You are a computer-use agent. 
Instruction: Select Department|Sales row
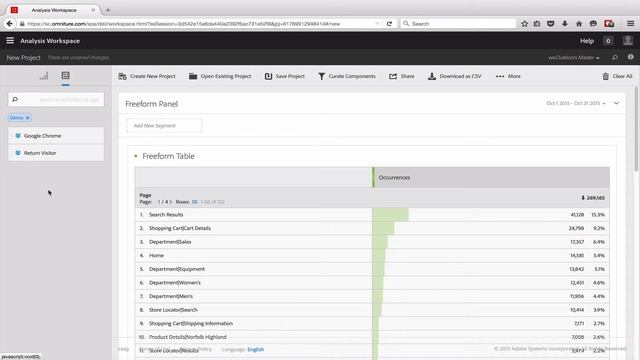coord(372,242)
